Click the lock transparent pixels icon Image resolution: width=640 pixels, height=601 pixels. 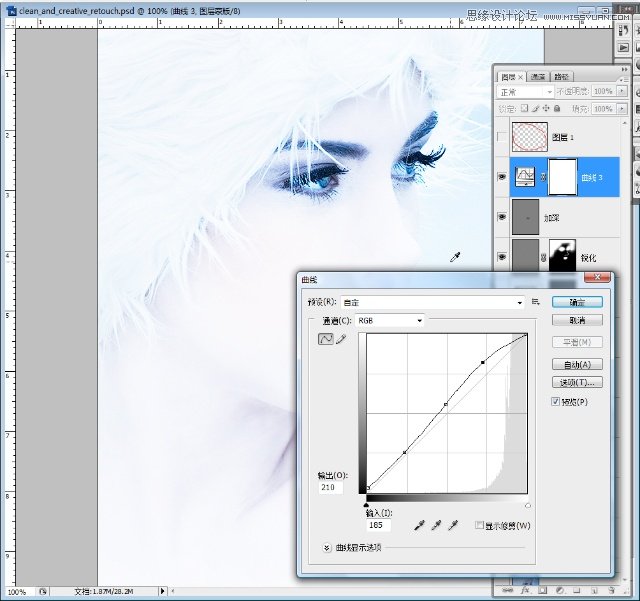pos(524,108)
